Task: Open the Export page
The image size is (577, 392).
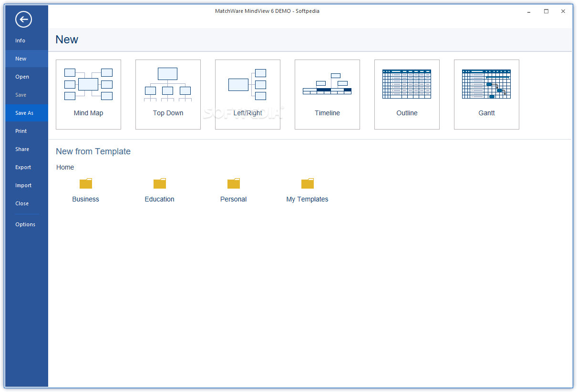Action: 27,167
